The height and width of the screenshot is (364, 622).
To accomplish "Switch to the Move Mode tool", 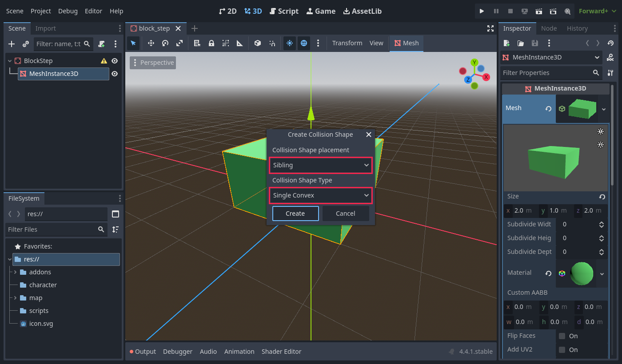I will click(x=151, y=43).
